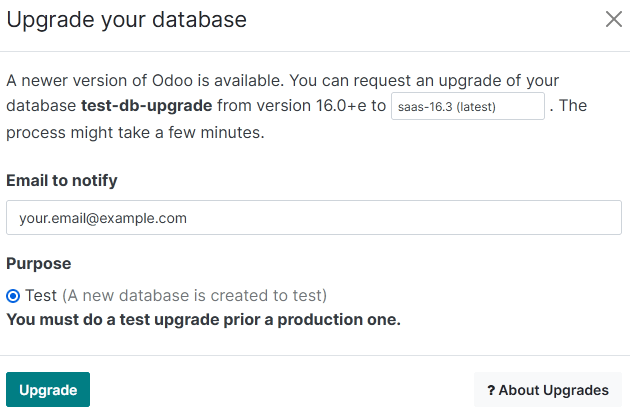The height and width of the screenshot is (419, 630).
Task: Click the bold database name test-db-upgrade
Action: click(x=146, y=106)
